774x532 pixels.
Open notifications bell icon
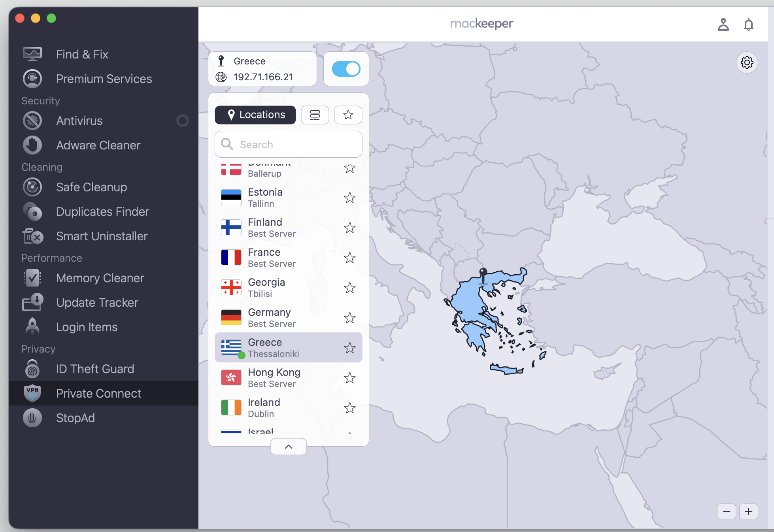coord(749,25)
